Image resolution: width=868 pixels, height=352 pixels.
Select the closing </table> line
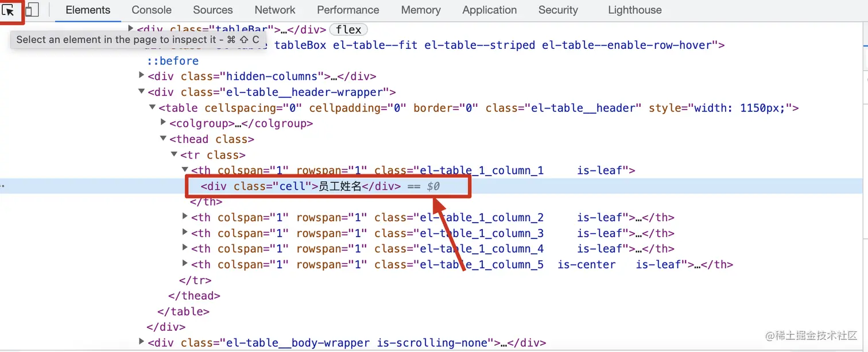184,312
